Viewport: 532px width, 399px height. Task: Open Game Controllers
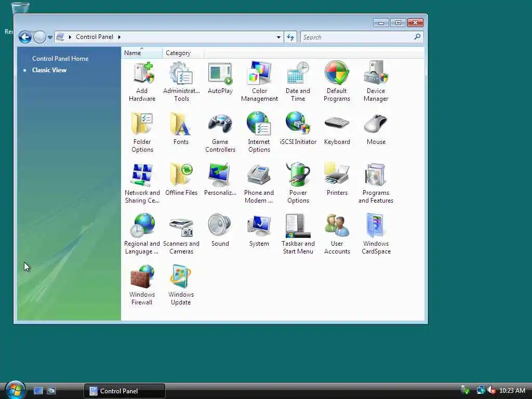tap(220, 132)
